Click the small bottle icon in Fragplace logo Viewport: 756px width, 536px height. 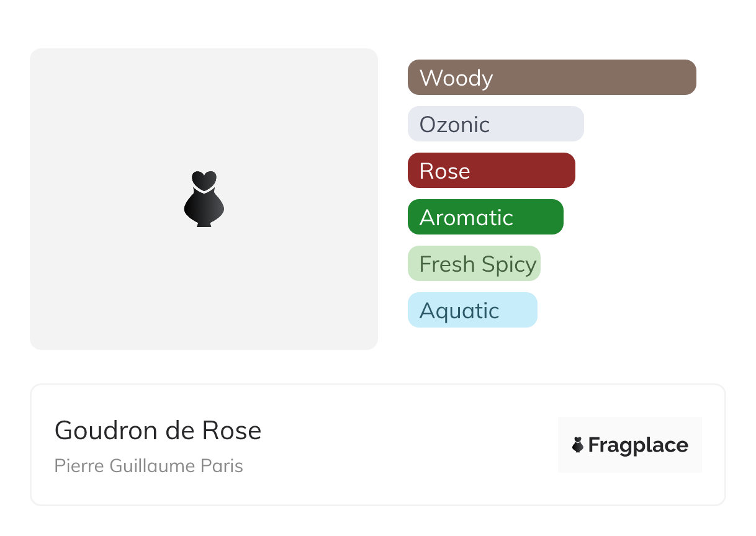578,445
